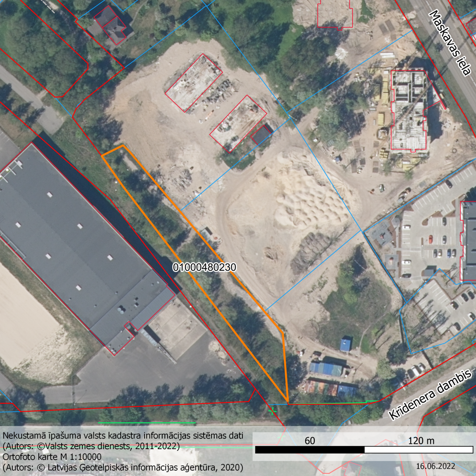Select the building under construction near Maskavas iela
This screenshot has height=476, width=476.
click(x=409, y=110)
